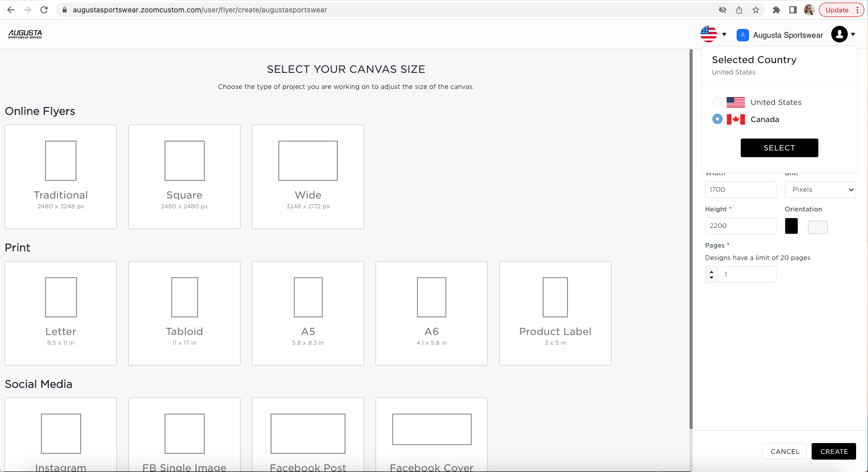Go back with the browser arrow
Screen dimensions: 868x472
(x=11, y=10)
